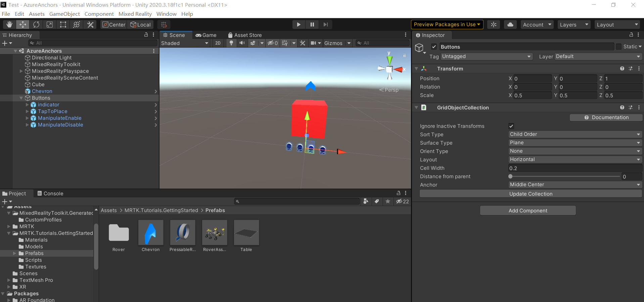Click the Update Collection button
The image size is (644, 302).
[x=531, y=194]
